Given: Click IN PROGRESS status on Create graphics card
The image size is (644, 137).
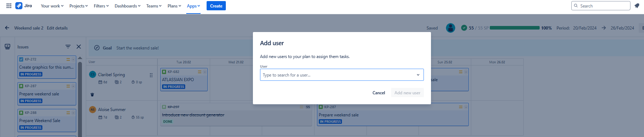Looking at the screenshot, I should tap(31, 74).
